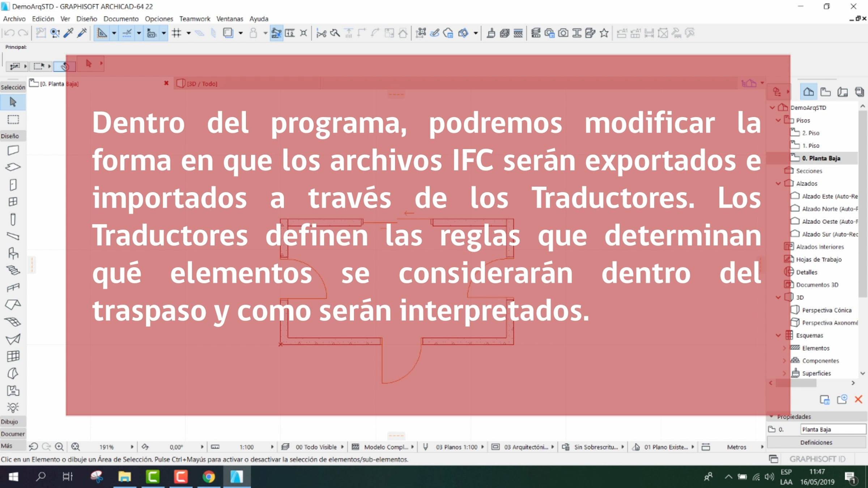868x488 pixels.
Task: Select the Lamp tool icon
Action: point(13,408)
